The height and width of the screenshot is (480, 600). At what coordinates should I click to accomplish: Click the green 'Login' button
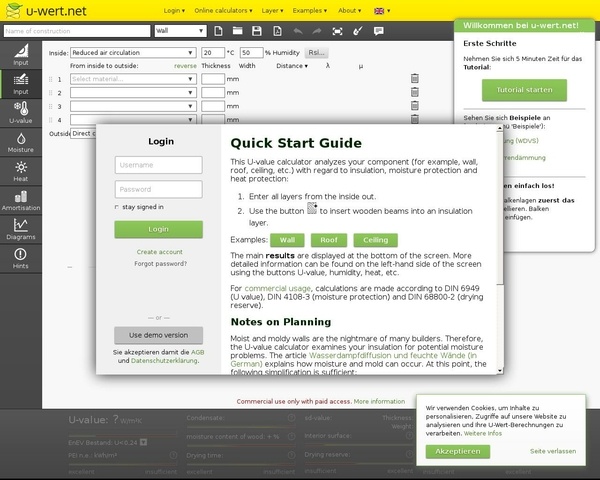pyautogui.click(x=160, y=229)
